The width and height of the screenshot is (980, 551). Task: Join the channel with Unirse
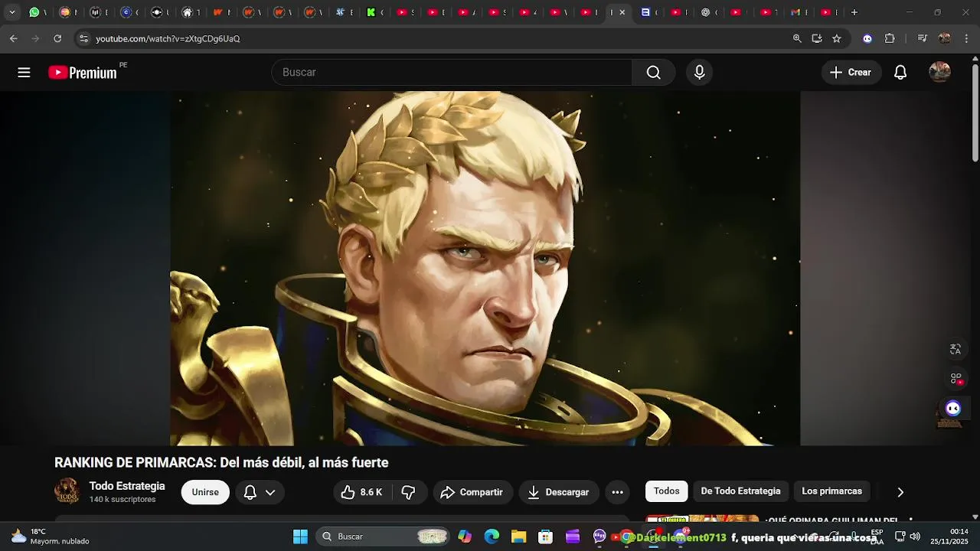[205, 492]
